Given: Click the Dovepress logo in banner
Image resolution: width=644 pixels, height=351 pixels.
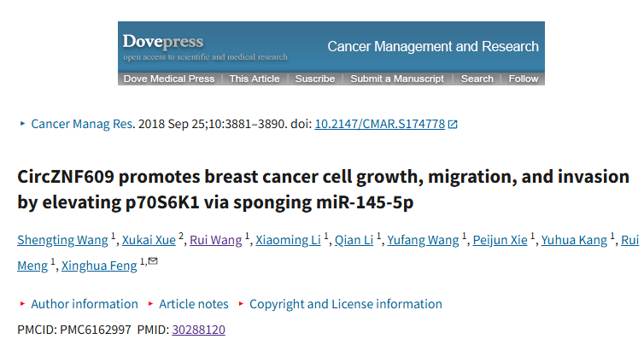Looking at the screenshot, I should (163, 42).
